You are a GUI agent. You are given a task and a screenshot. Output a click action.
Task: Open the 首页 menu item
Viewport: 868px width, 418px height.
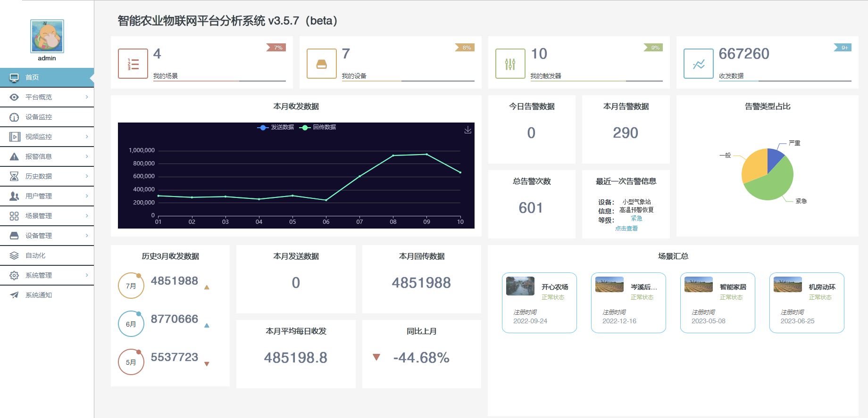[x=47, y=77]
